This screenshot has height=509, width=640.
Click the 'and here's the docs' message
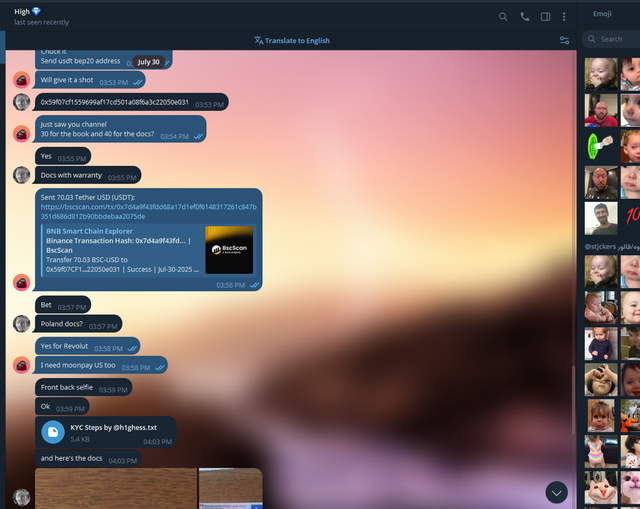(88, 458)
